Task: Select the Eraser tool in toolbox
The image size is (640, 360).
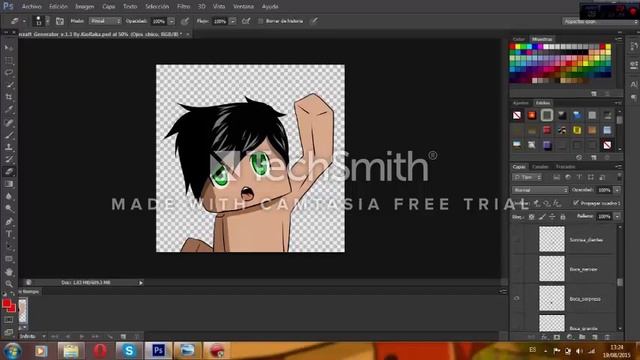Action: coord(9,171)
